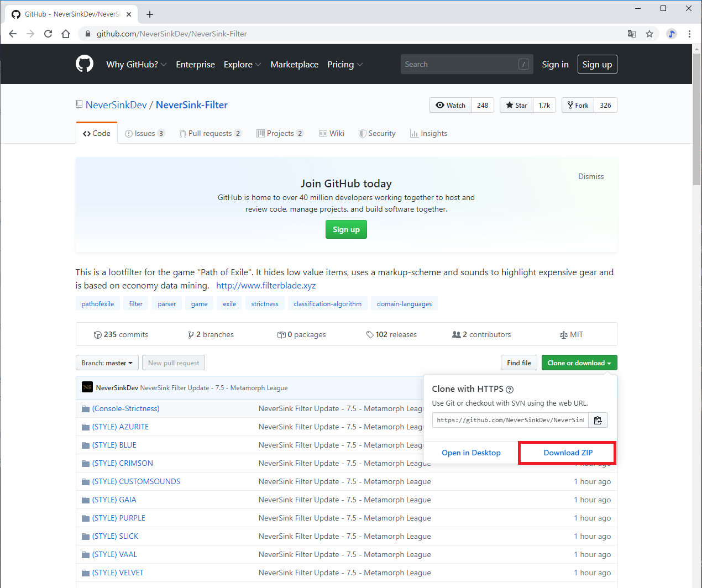Click the classification-algorithm topic tag
This screenshot has width=702, height=588.
coord(328,303)
